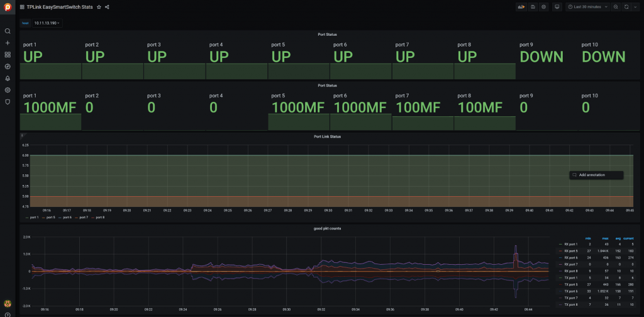Refresh the dashboard
Screen dimensions: 644x317
(x=626, y=7)
